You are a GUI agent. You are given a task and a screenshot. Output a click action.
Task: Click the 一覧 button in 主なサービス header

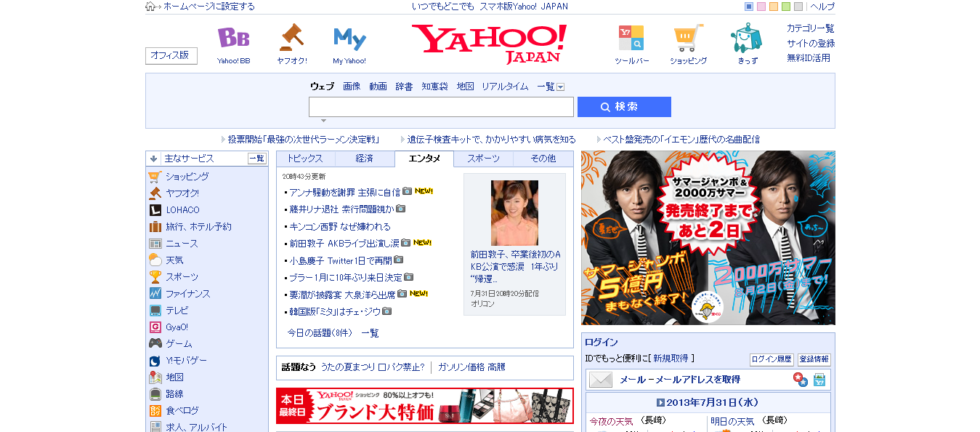coord(257,158)
